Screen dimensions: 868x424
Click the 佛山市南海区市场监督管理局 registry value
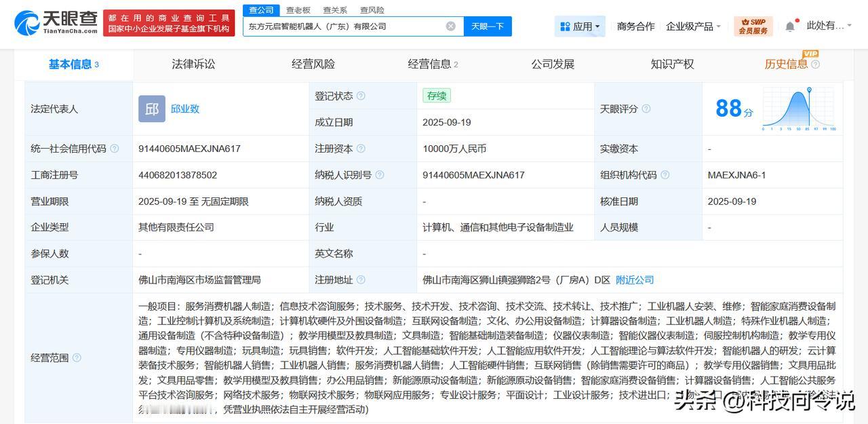(199, 280)
